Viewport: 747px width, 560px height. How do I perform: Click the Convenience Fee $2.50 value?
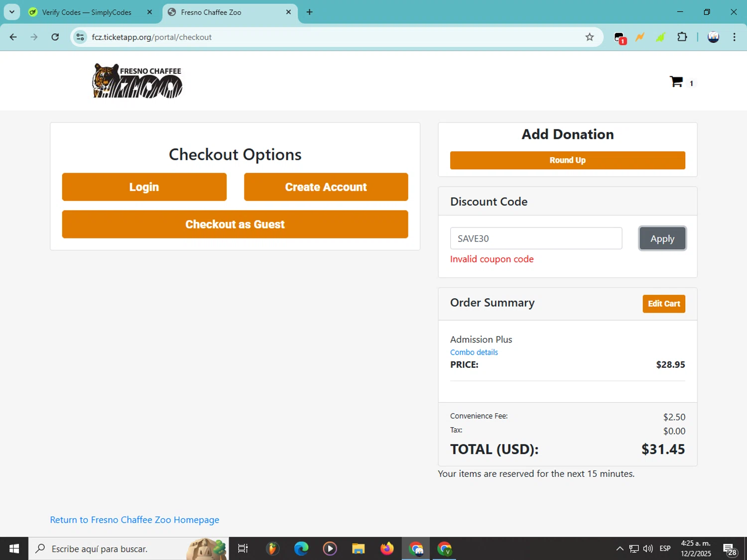coord(674,417)
